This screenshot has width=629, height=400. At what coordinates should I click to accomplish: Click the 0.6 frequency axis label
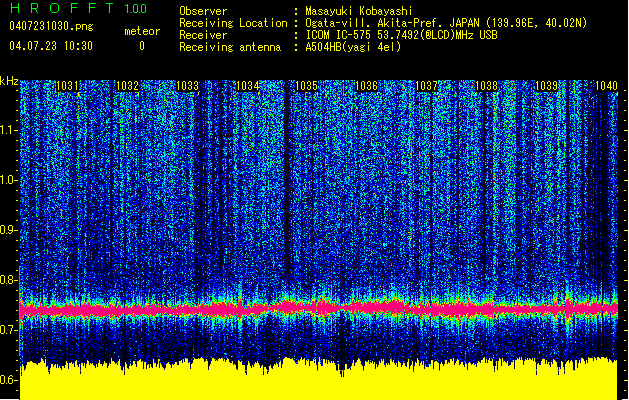click(x=9, y=380)
